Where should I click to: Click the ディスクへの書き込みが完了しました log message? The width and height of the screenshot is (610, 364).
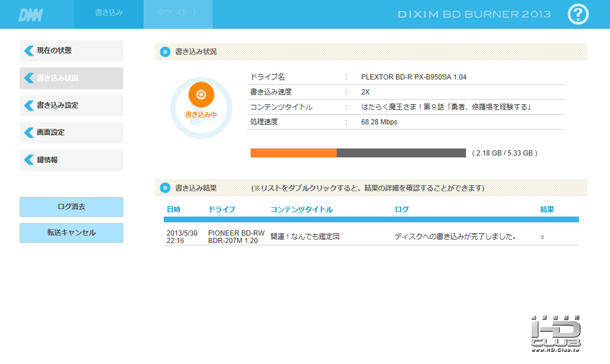click(455, 237)
